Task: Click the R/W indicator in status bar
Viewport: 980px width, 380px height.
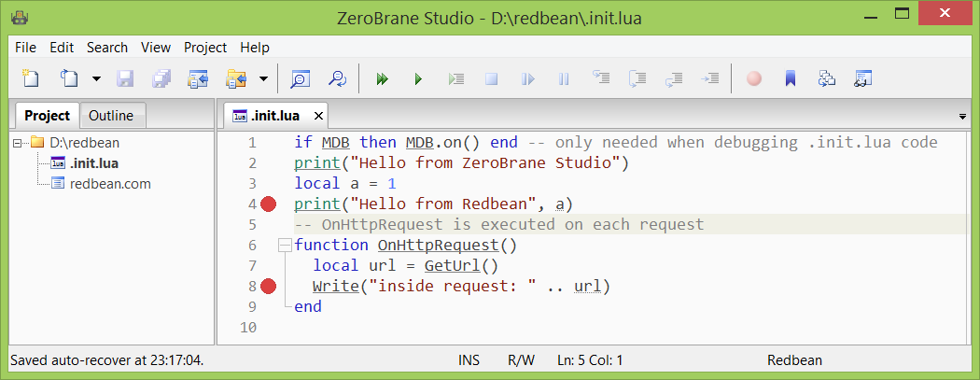Action: pos(521,360)
